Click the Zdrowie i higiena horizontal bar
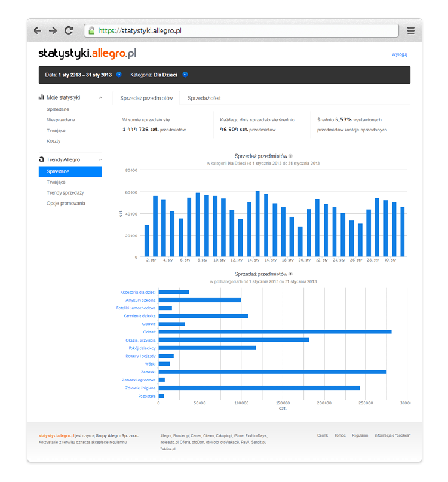This screenshot has width=448, height=482. [259, 388]
